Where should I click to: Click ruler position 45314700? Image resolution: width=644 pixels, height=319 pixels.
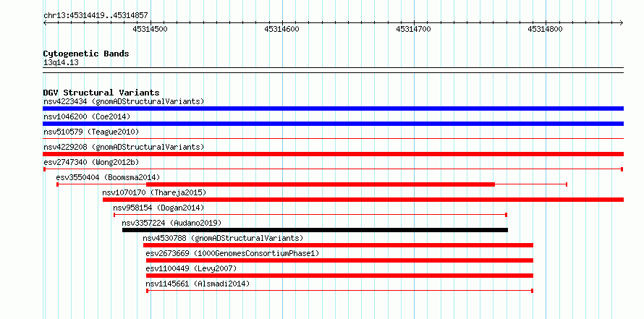point(414,29)
